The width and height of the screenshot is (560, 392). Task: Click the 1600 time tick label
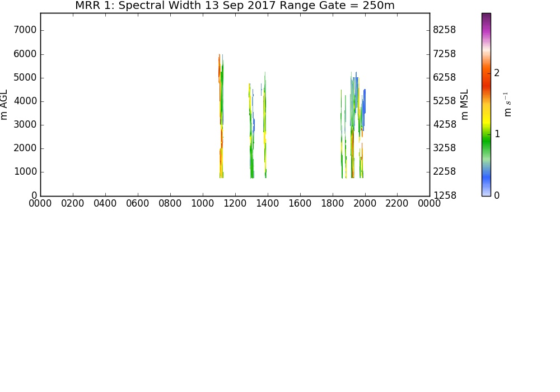point(300,203)
